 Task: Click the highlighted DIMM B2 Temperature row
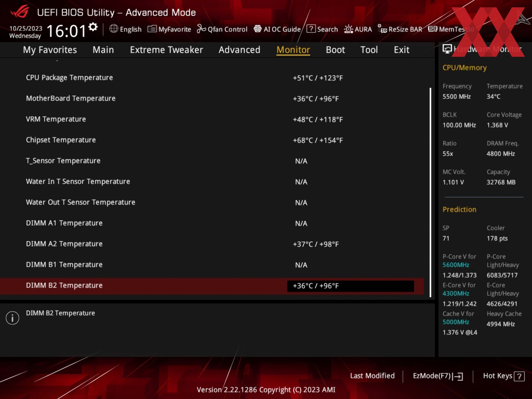pyautogui.click(x=212, y=286)
